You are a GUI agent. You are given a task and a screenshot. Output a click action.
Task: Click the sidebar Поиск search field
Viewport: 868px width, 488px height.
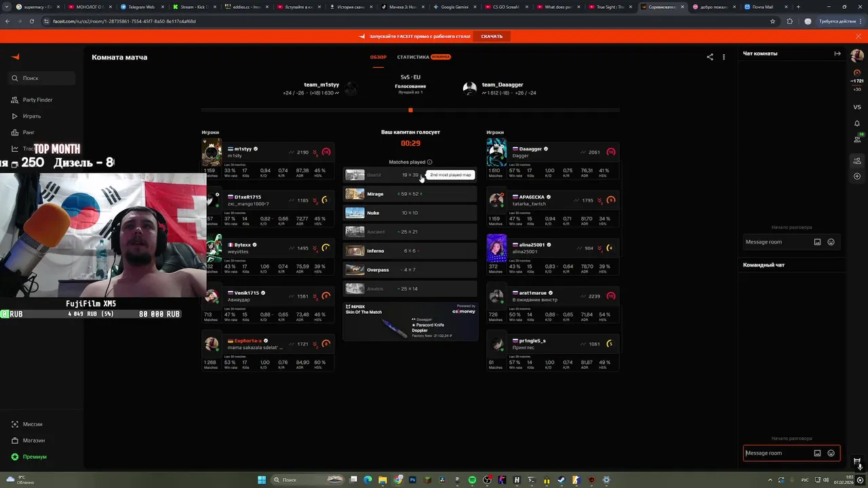[41, 78]
